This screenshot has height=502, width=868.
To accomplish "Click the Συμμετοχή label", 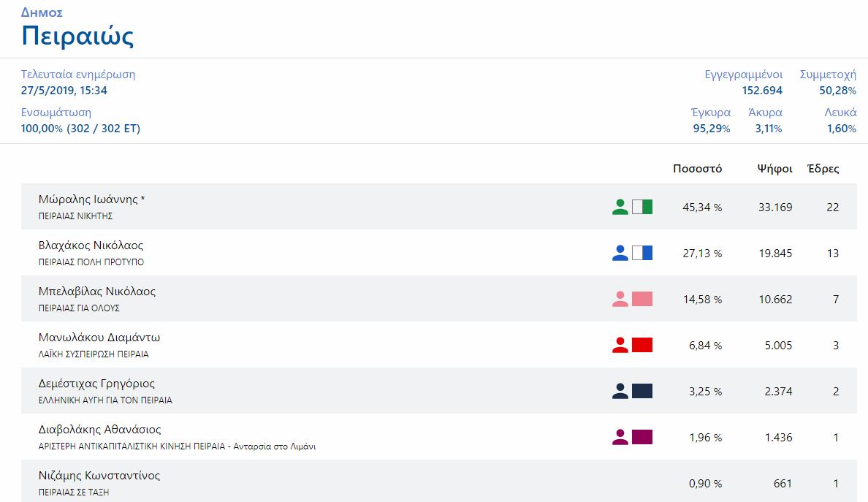I will pyautogui.click(x=828, y=74).
